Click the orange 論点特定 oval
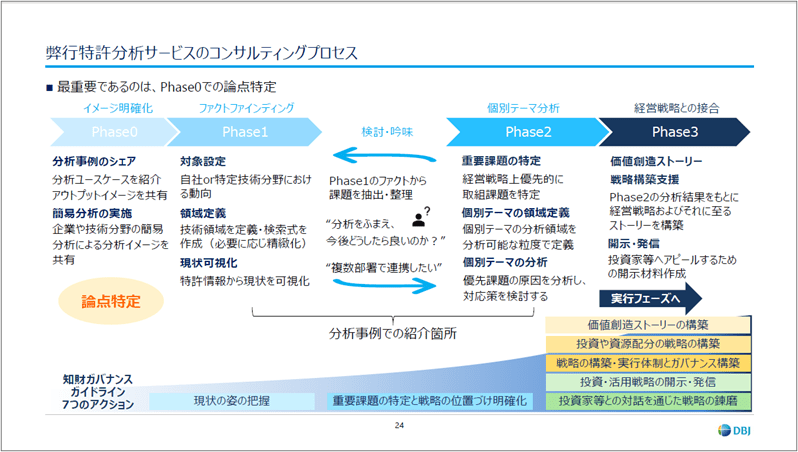This screenshot has height=452, width=798. point(111,301)
